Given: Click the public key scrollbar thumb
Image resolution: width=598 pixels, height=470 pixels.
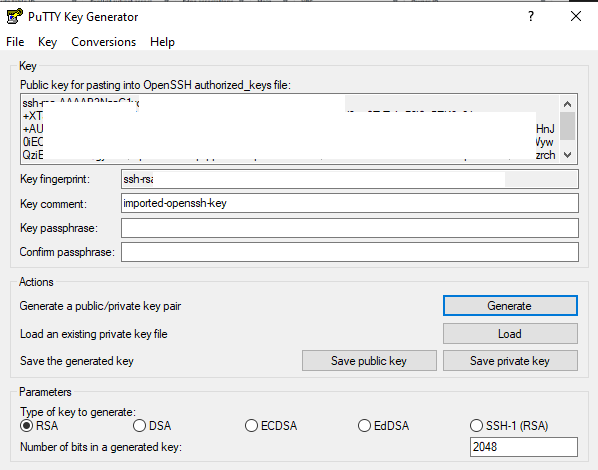Looking at the screenshot, I should [567, 126].
